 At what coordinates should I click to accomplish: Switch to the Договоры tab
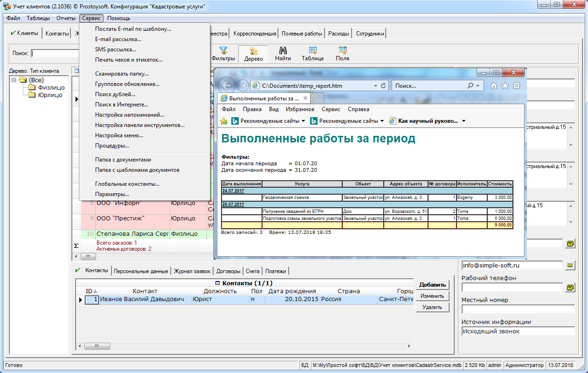point(228,271)
